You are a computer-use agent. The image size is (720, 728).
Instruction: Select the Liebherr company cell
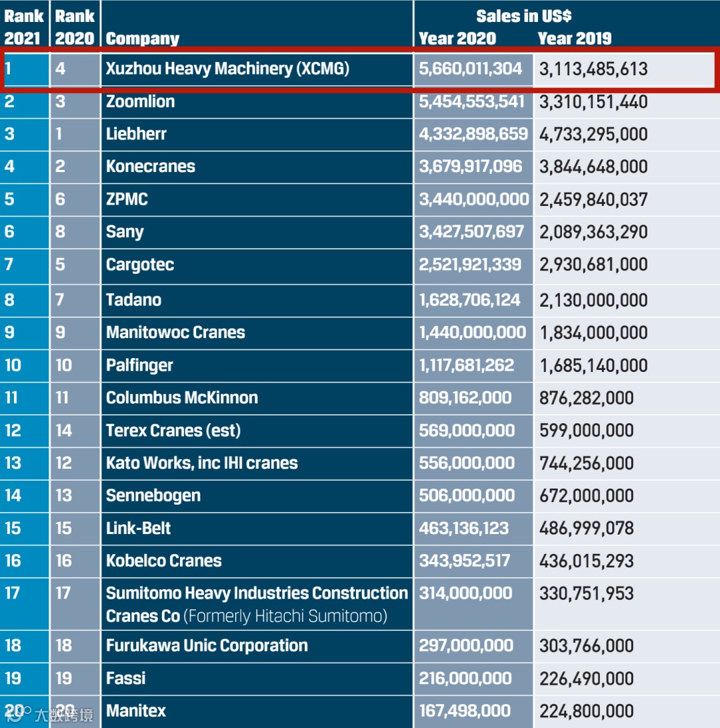point(257,134)
